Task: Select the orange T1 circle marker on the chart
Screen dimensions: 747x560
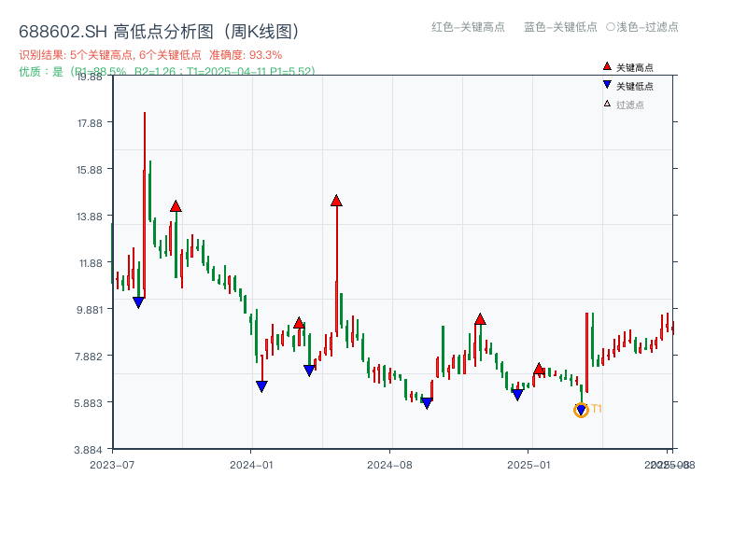Action: click(580, 410)
